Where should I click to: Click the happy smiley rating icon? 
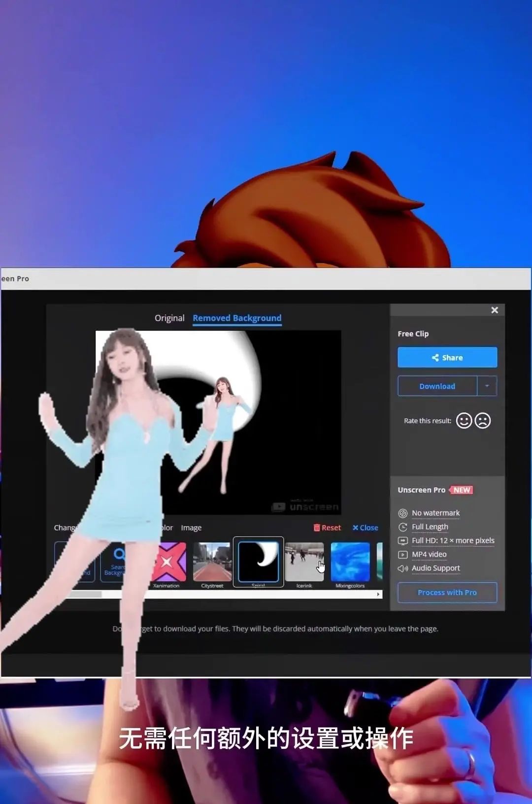464,421
